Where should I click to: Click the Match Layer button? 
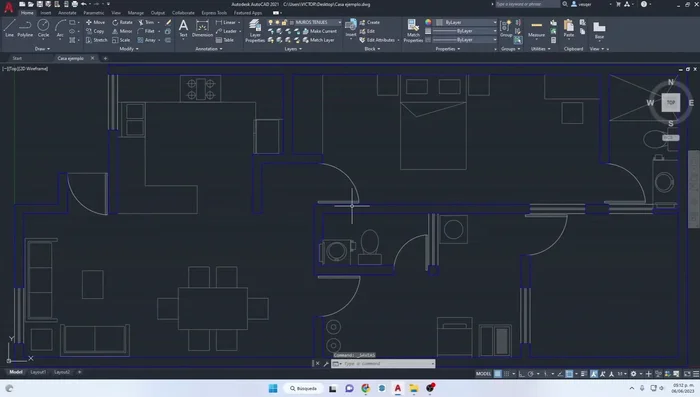coord(318,40)
